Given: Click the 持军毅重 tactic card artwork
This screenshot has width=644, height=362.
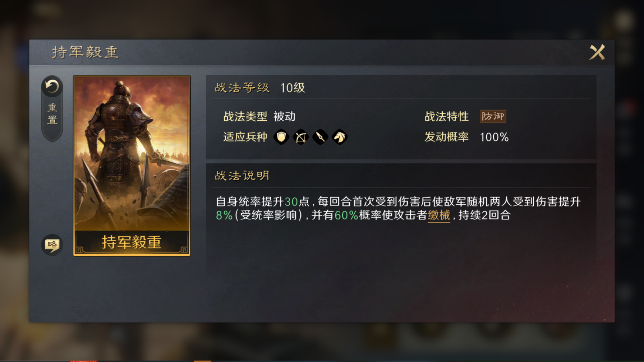Looking at the screenshot, I should 132,153.
